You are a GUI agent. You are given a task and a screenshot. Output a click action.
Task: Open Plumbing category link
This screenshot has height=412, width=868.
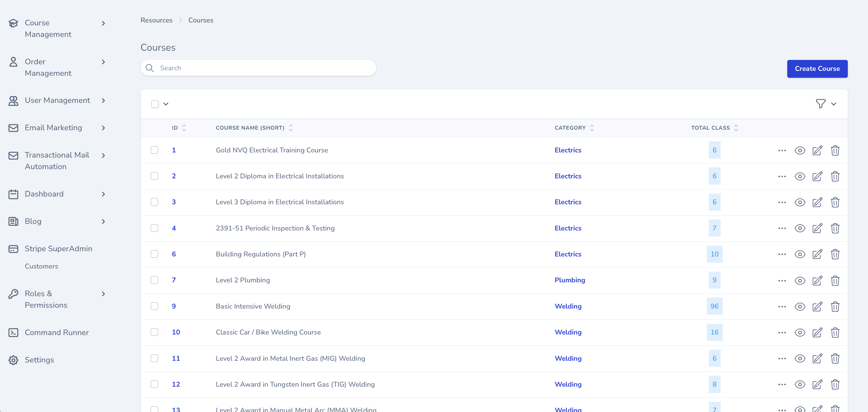click(x=570, y=280)
